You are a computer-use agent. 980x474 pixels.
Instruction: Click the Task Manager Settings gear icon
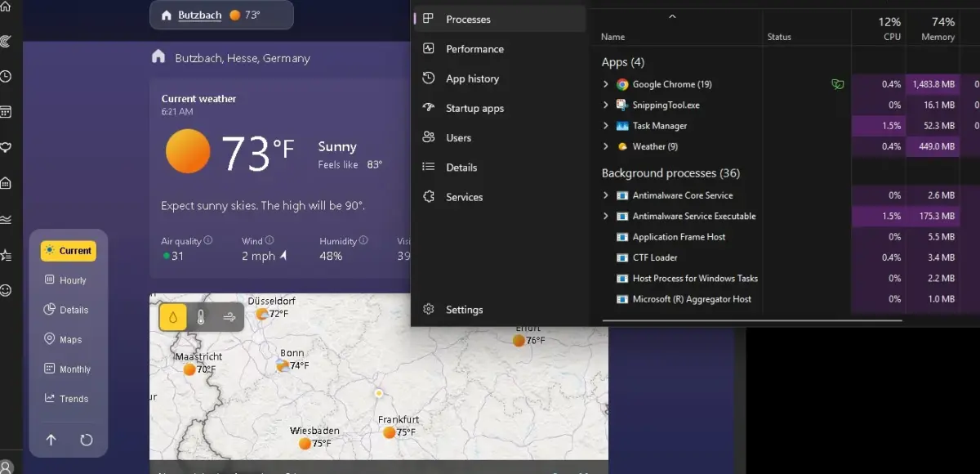click(x=428, y=309)
